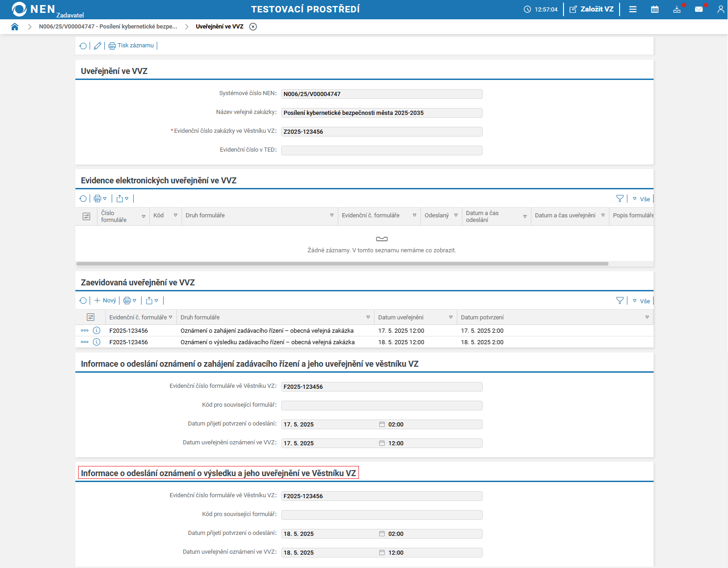Click Tisk záznamu print button
The image size is (728, 568).
131,45
